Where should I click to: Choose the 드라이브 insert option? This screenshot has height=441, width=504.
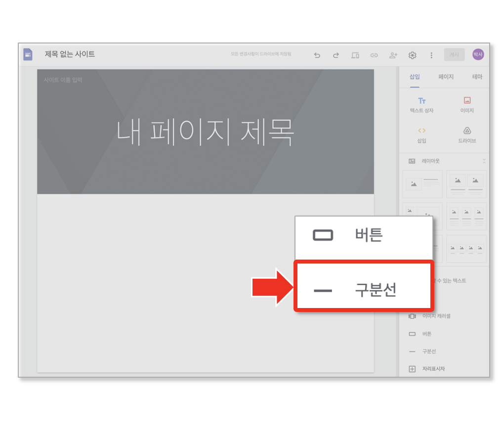(x=467, y=135)
